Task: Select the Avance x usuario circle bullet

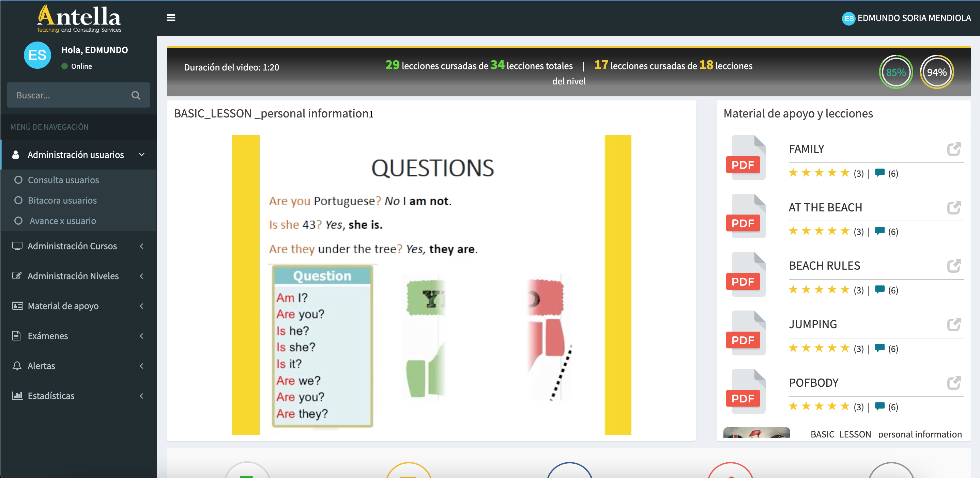Action: coord(18,221)
